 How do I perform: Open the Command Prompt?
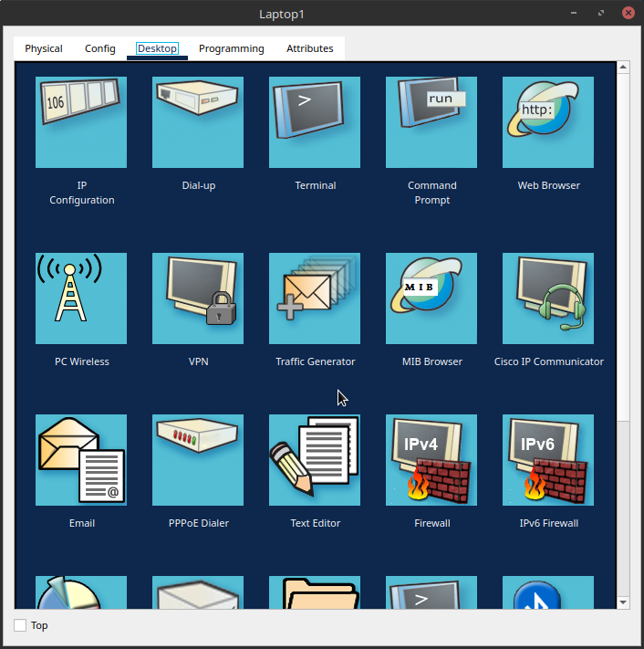431,122
